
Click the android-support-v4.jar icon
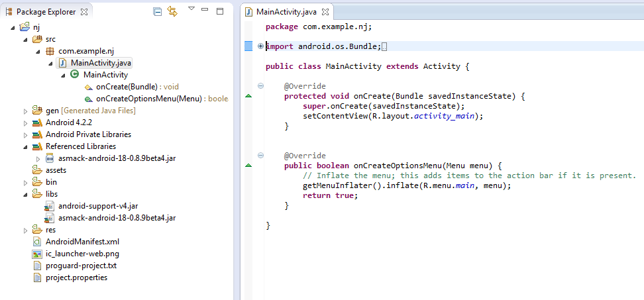click(50, 206)
